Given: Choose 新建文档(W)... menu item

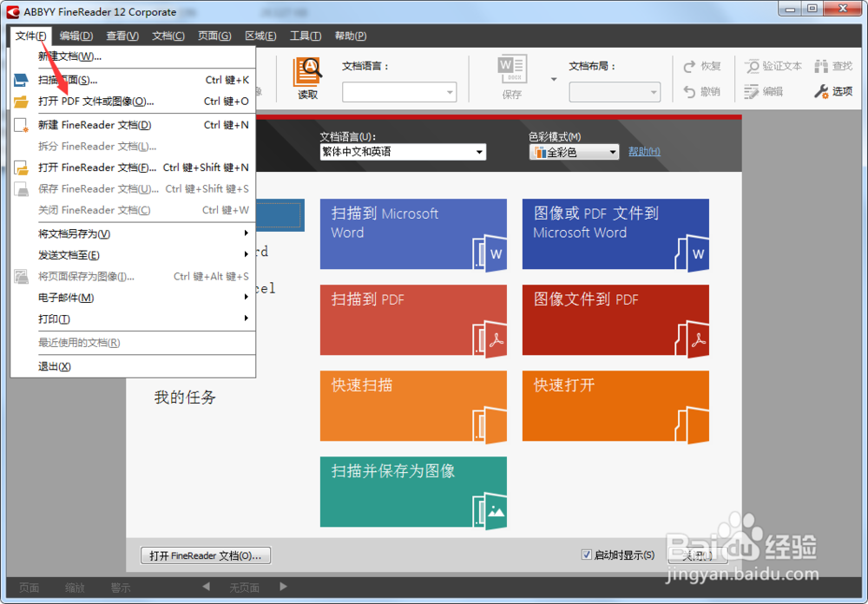Looking at the screenshot, I should (x=133, y=56).
